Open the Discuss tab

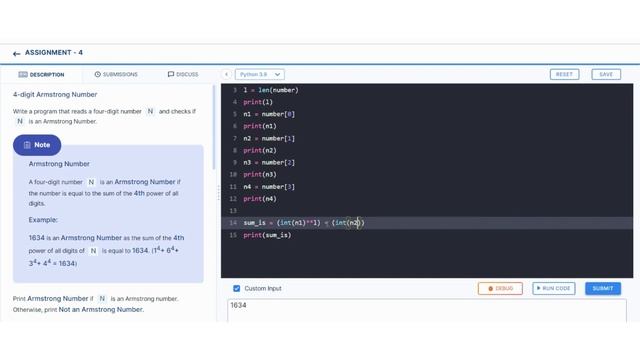coord(183,74)
